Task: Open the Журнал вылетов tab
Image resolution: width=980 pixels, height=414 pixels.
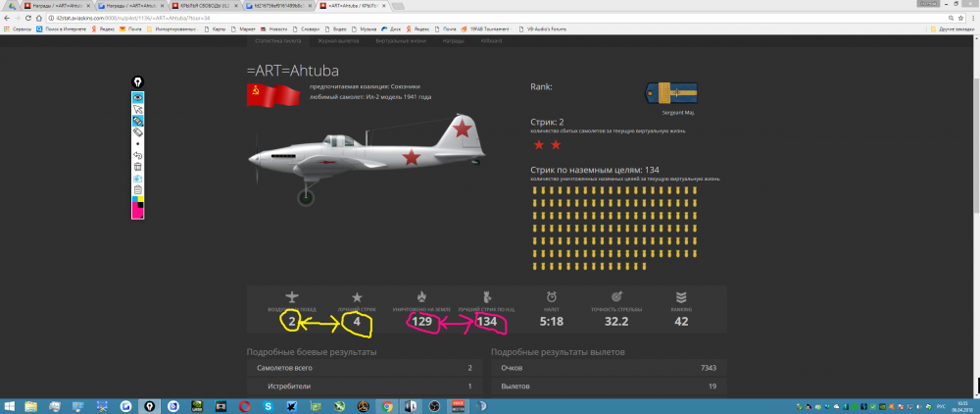Action: click(338, 40)
